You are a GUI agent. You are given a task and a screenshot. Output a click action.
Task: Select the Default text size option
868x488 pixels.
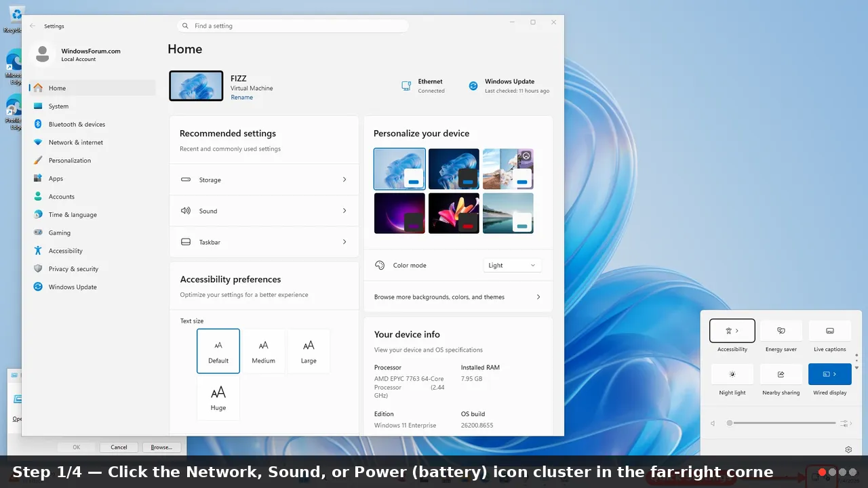click(x=218, y=351)
